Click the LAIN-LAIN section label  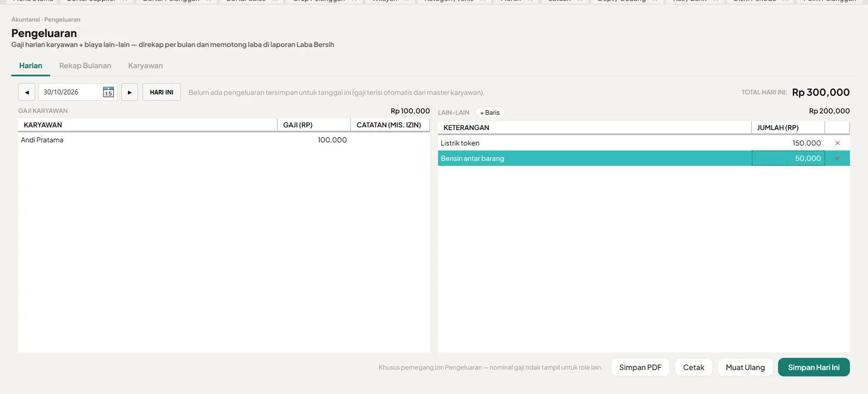pos(454,113)
